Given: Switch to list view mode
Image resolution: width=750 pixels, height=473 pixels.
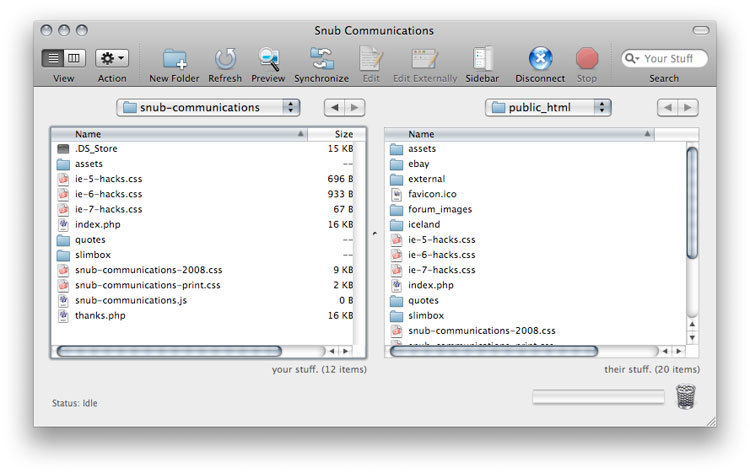Looking at the screenshot, I should click(53, 58).
